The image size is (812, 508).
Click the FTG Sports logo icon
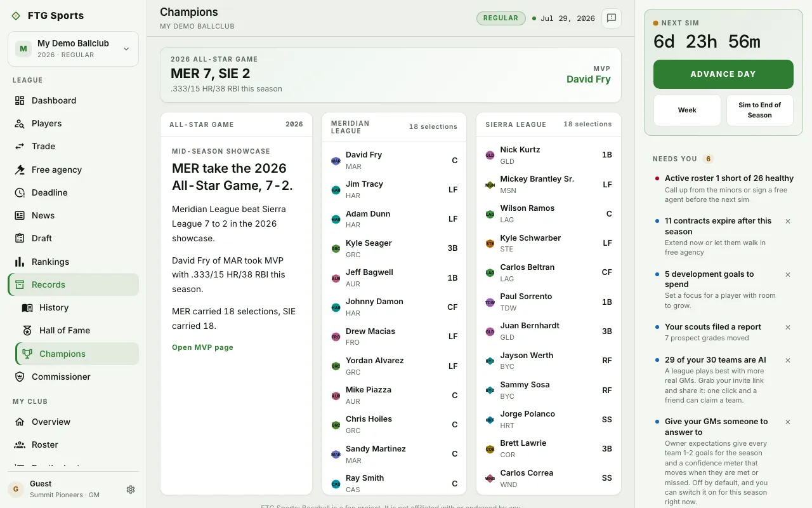coord(16,16)
